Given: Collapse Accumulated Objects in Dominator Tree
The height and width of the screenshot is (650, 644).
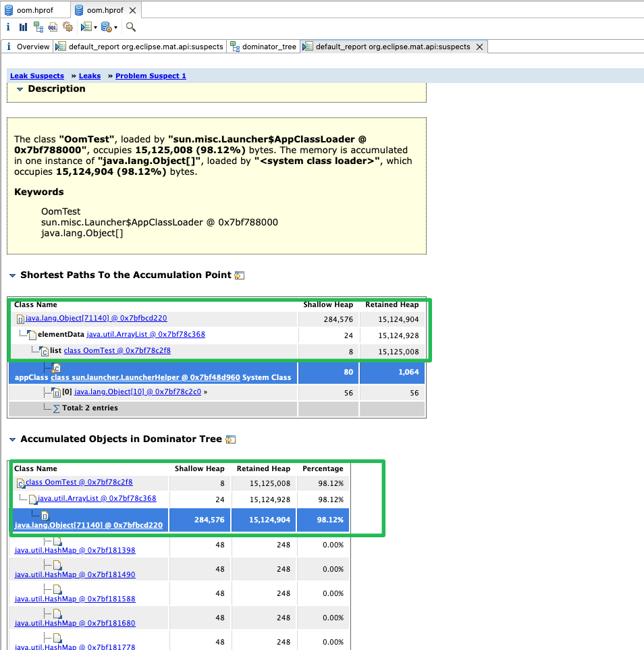Looking at the screenshot, I should pyautogui.click(x=12, y=439).
